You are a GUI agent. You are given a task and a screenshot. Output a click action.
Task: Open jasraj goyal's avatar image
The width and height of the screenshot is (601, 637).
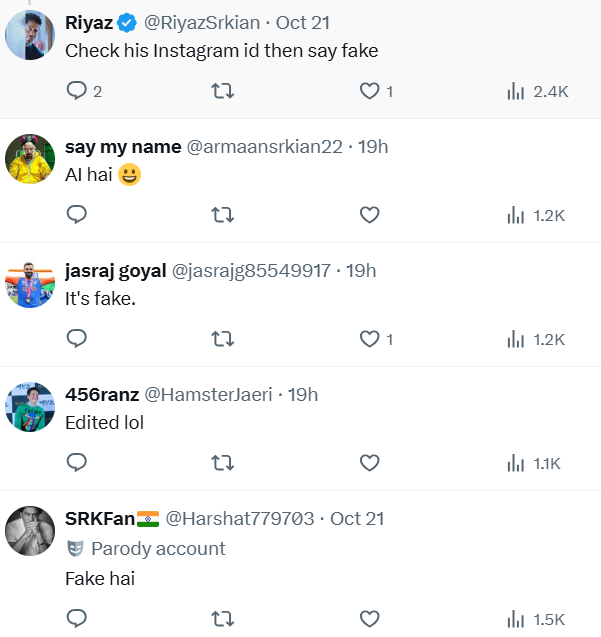tap(30, 283)
